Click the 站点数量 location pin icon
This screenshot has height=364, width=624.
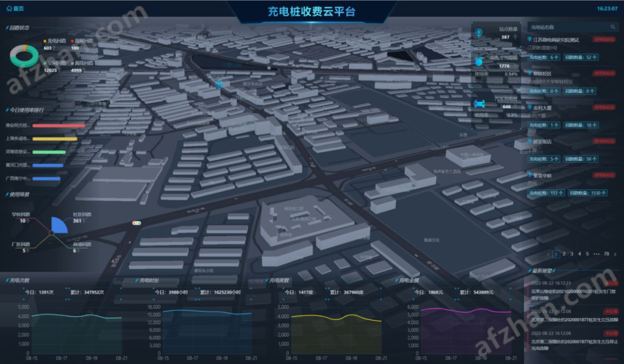coord(479,32)
